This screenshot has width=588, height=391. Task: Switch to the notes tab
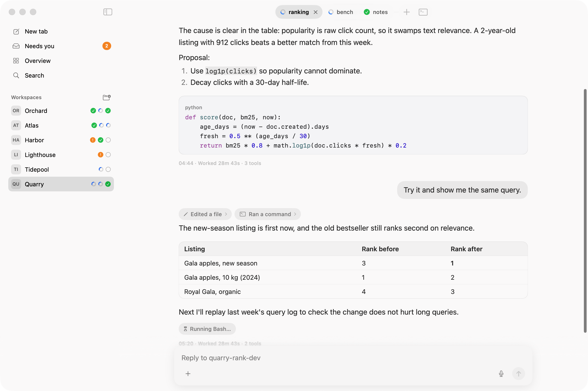376,12
